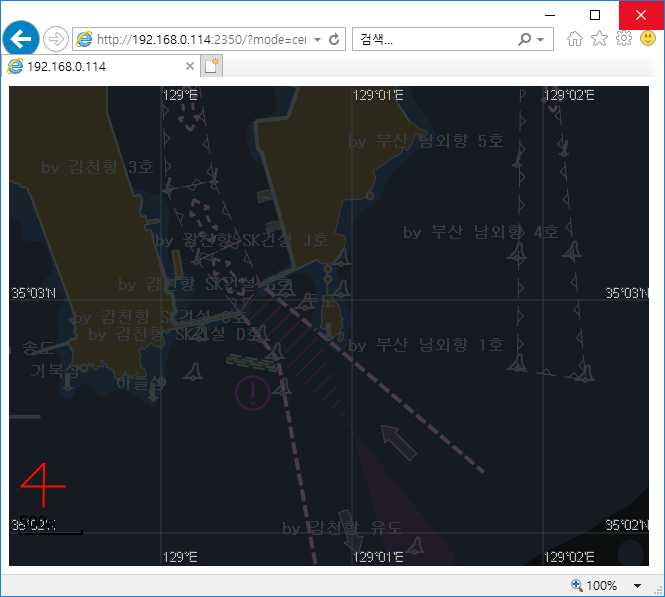Close the 192.168.0.114 tab
Viewport: 665px width, 597px height.
[190, 66]
